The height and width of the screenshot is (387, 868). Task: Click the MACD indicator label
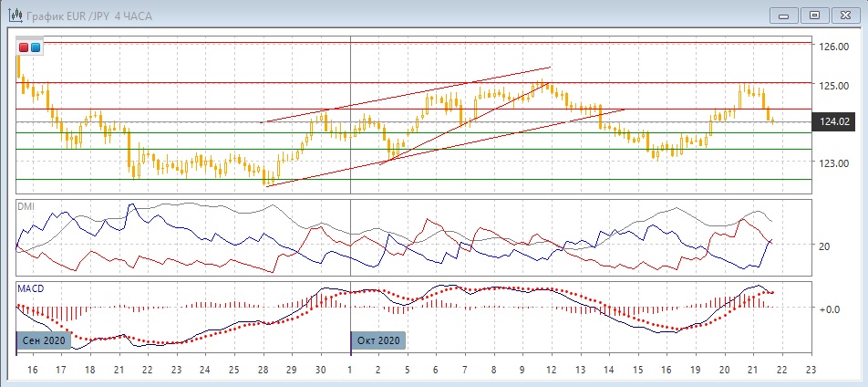(x=30, y=288)
